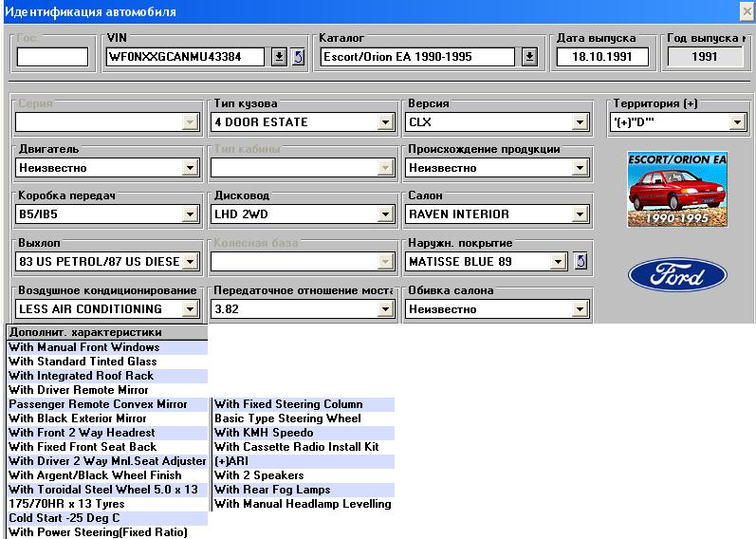Select row With KMH Speedo

click(x=304, y=433)
